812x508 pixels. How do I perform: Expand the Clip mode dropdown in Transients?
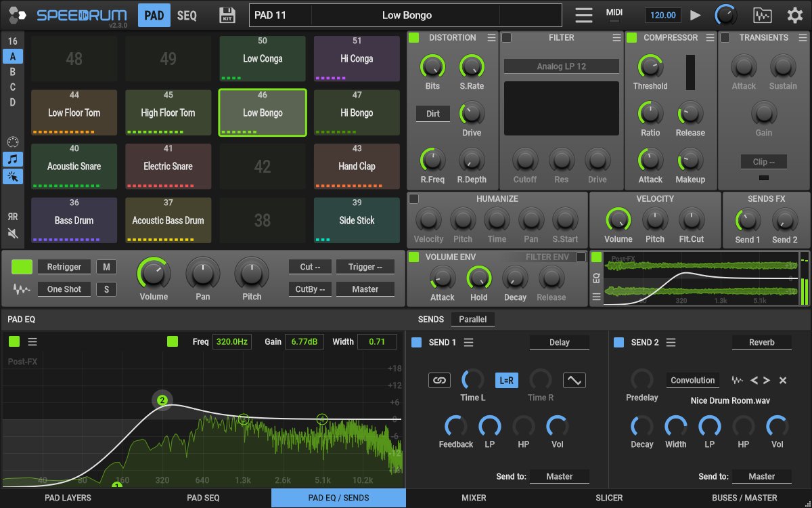[x=763, y=162]
